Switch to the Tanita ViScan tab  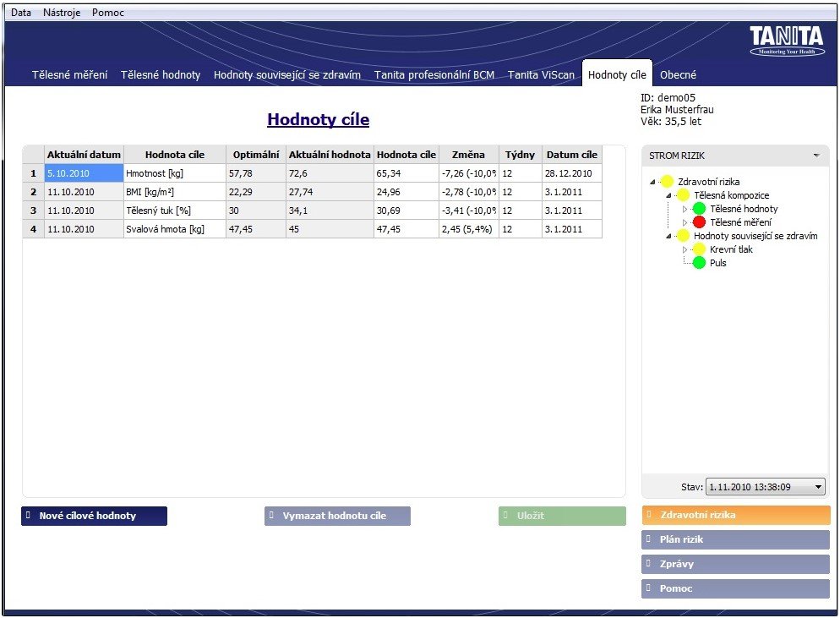tap(541, 74)
